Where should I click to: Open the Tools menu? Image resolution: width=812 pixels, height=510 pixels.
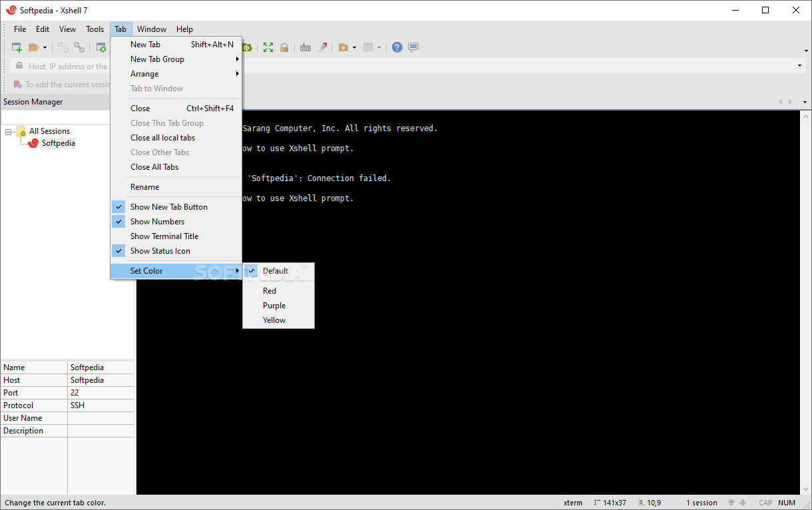(x=95, y=29)
